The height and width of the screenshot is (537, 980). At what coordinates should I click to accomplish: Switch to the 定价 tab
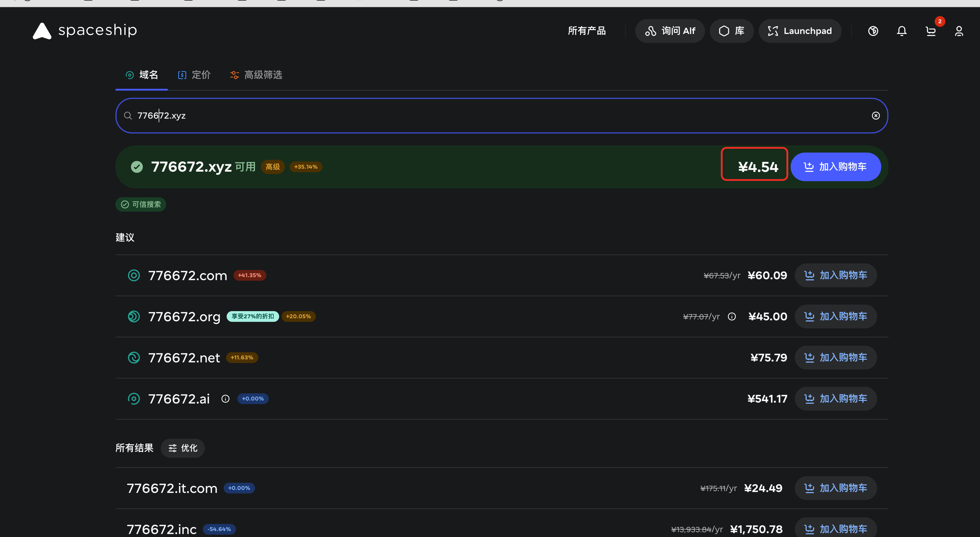(x=194, y=75)
